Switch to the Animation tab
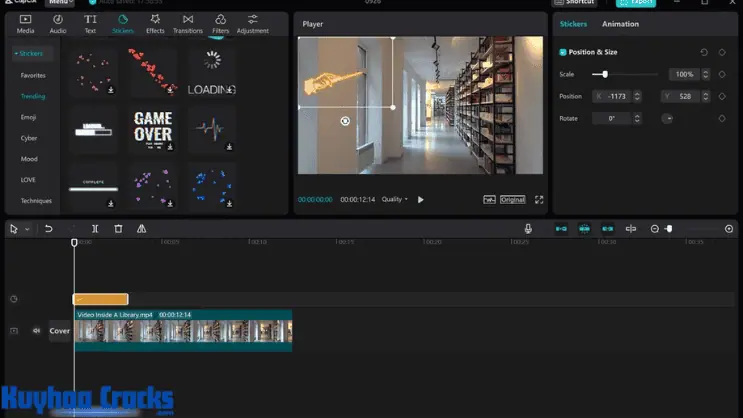This screenshot has height=418, width=743. [620, 24]
